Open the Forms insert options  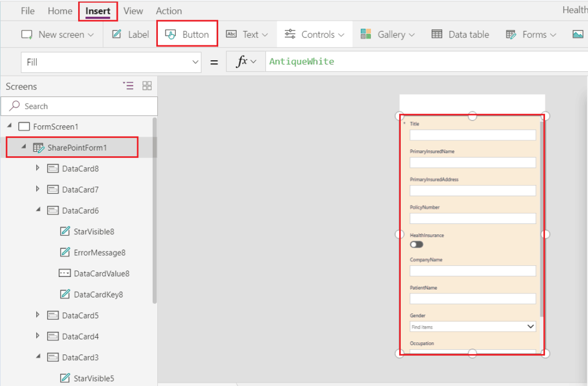pos(530,34)
